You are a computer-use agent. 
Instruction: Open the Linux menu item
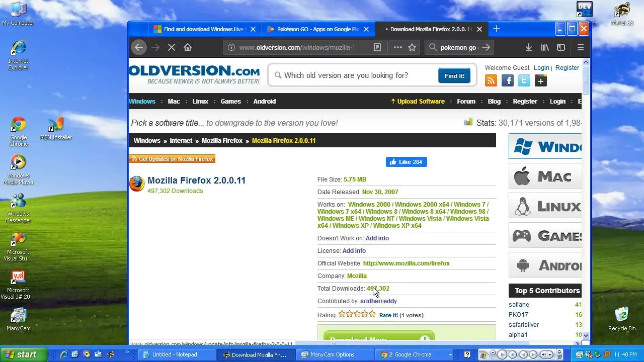point(200,101)
